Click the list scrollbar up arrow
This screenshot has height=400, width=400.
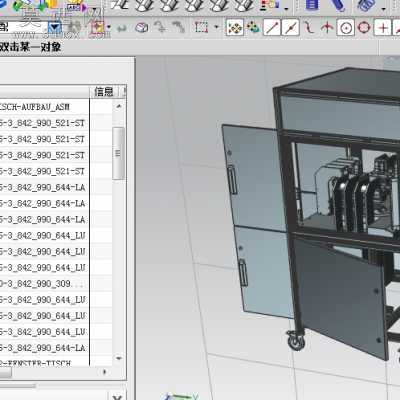tap(119, 106)
